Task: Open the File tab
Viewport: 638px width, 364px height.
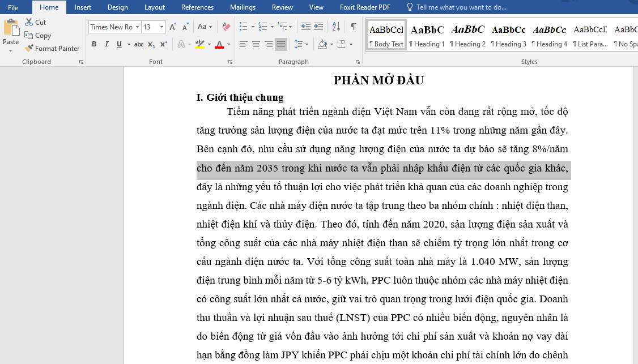Action: [13, 7]
